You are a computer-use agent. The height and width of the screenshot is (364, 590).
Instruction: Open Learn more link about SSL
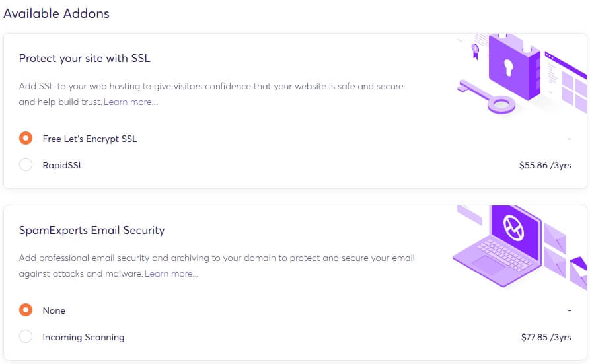[131, 102]
